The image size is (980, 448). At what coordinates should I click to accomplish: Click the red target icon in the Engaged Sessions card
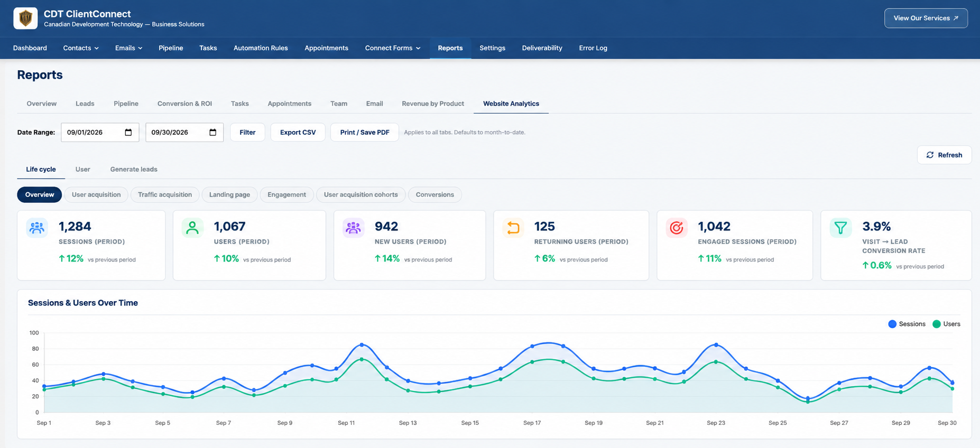676,228
